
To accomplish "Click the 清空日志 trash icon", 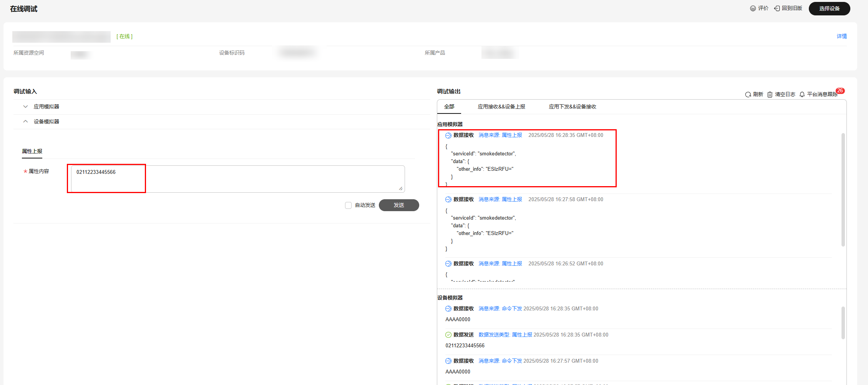I will (770, 95).
